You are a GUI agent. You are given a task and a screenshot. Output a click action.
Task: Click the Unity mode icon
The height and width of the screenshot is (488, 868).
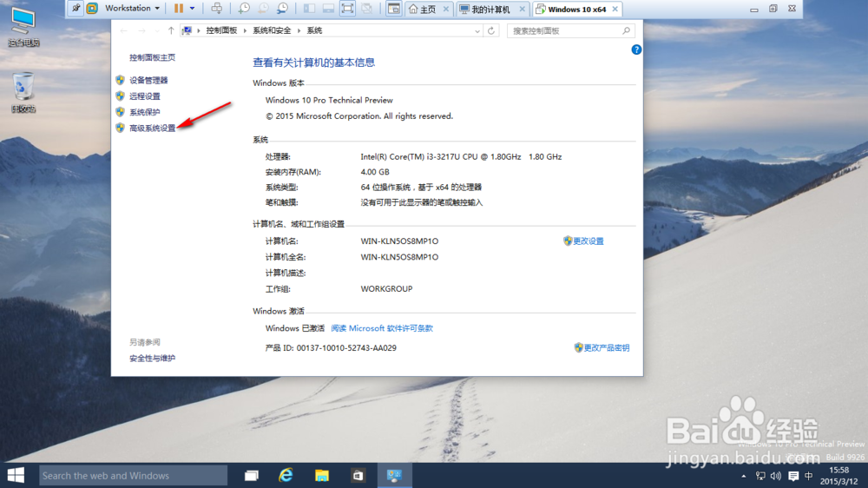coord(366,9)
